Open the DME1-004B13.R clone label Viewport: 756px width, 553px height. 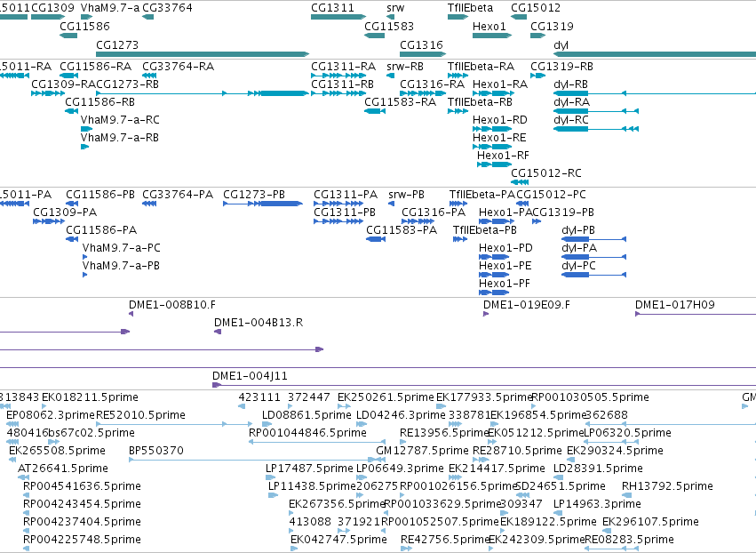pos(259,323)
